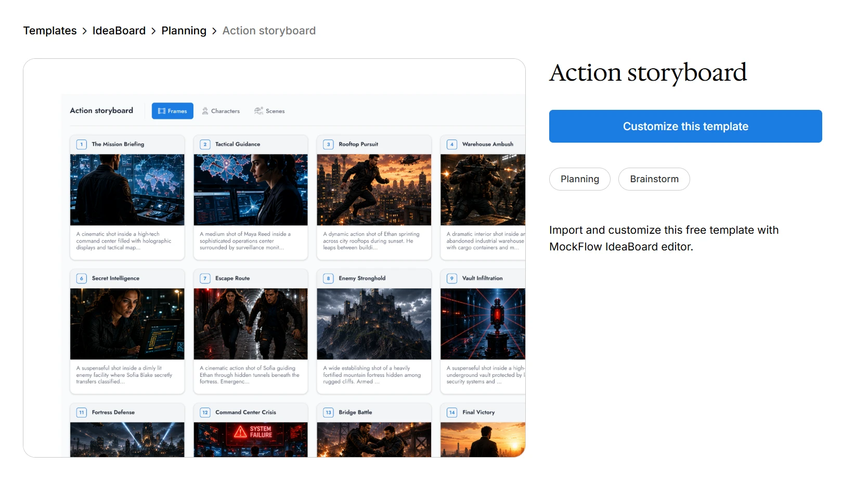This screenshot has height=480, width=868.
Task: Click the Customize this template button
Action: tap(685, 126)
